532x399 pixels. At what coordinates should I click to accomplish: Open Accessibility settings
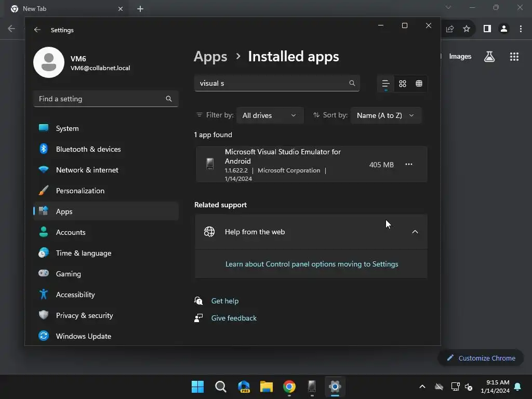106,295
